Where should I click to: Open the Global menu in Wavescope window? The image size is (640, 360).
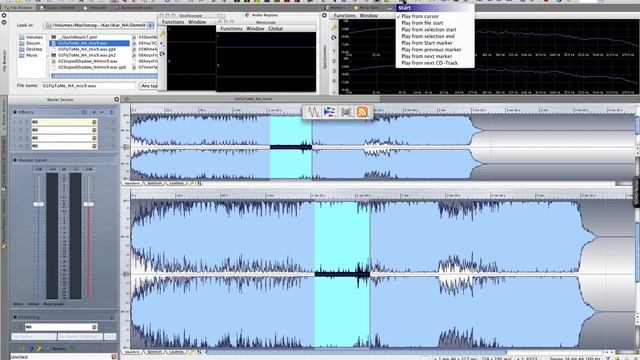276,29
